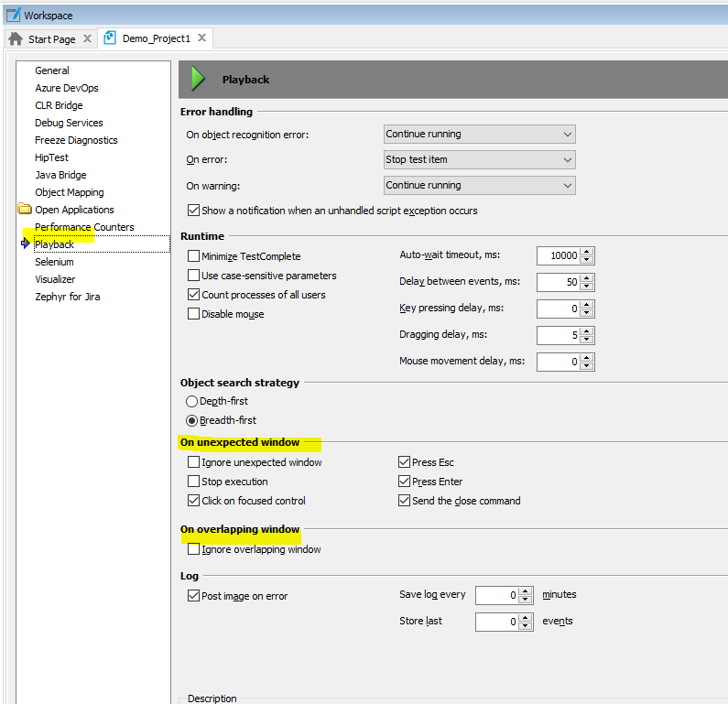728x704 pixels.
Task: Click the blue arrow beside Playback item
Action: (x=25, y=244)
